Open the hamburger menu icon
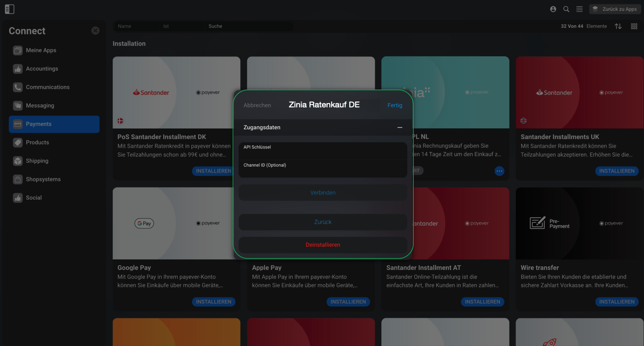This screenshot has width=644, height=346. point(579,9)
